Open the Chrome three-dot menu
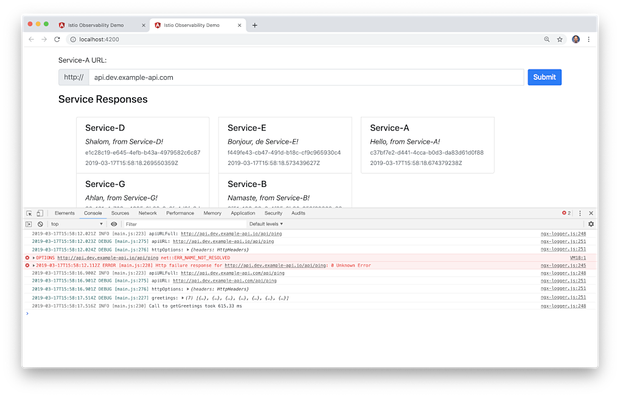The width and height of the screenshot is (620, 397). pyautogui.click(x=588, y=39)
